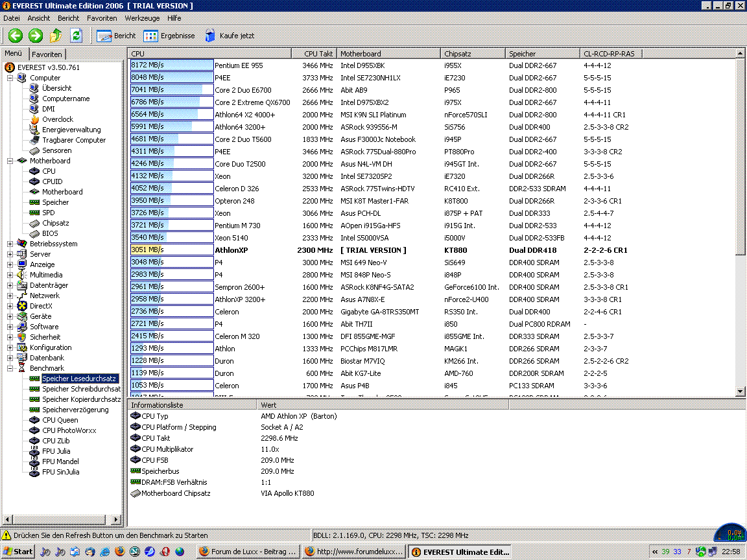Viewport: 747px width, 560px height.
Task: Click the green Back arrow toolbar icon
Action: coord(16,36)
